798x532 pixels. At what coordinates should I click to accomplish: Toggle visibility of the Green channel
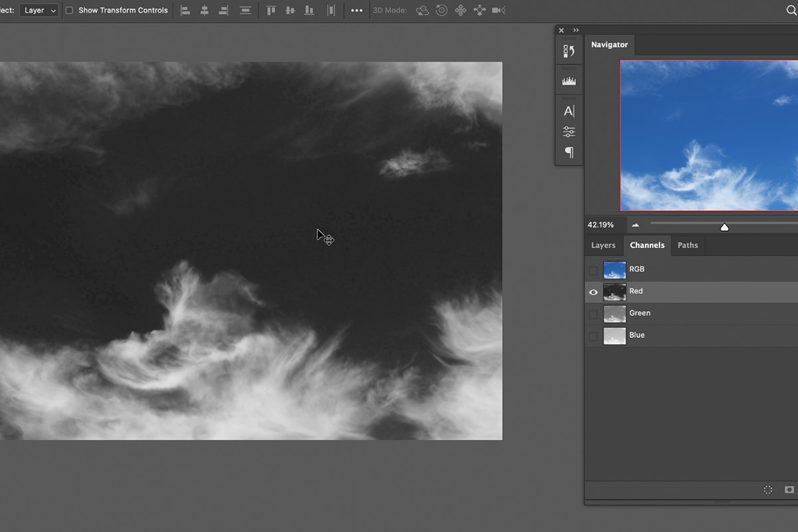pyautogui.click(x=593, y=314)
